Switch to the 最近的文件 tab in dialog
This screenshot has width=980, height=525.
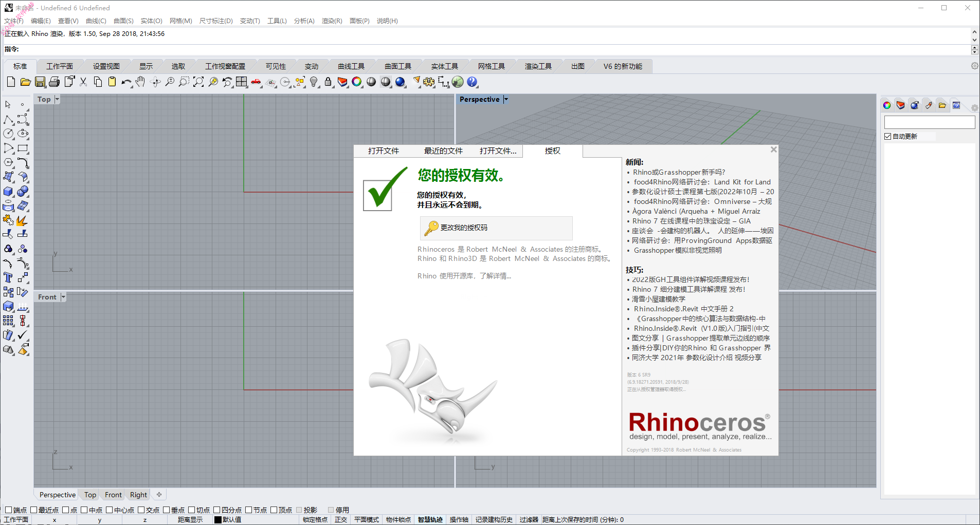click(443, 151)
